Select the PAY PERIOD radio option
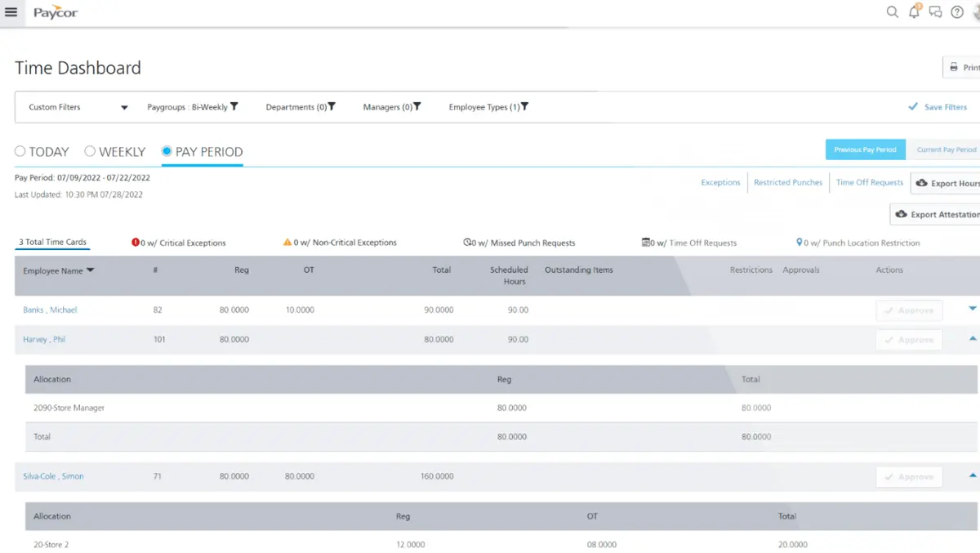The image size is (980, 553). 202,152
